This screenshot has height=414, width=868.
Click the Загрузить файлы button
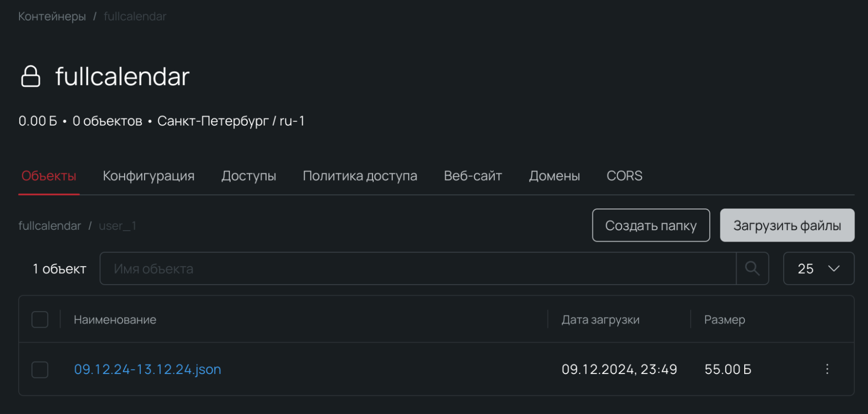(787, 225)
